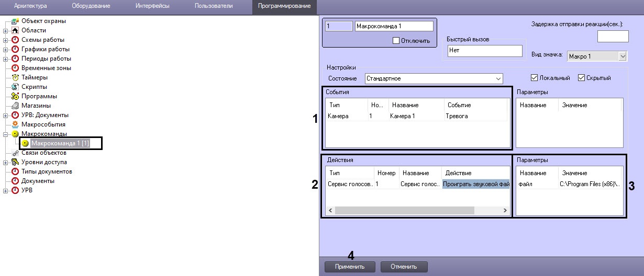Click the Макрособытия gear icon
The image size is (644, 276).
[x=15, y=124]
